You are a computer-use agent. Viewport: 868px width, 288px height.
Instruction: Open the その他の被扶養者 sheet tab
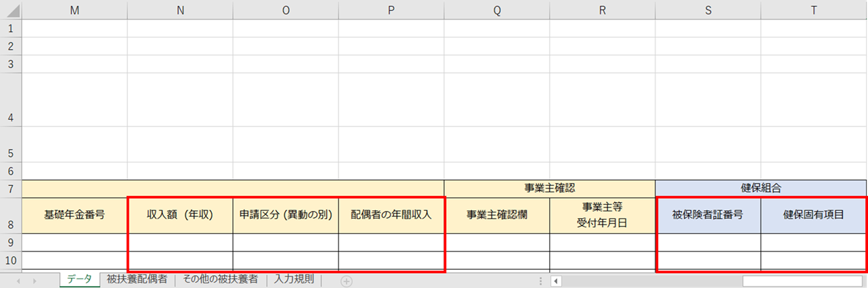(220, 279)
